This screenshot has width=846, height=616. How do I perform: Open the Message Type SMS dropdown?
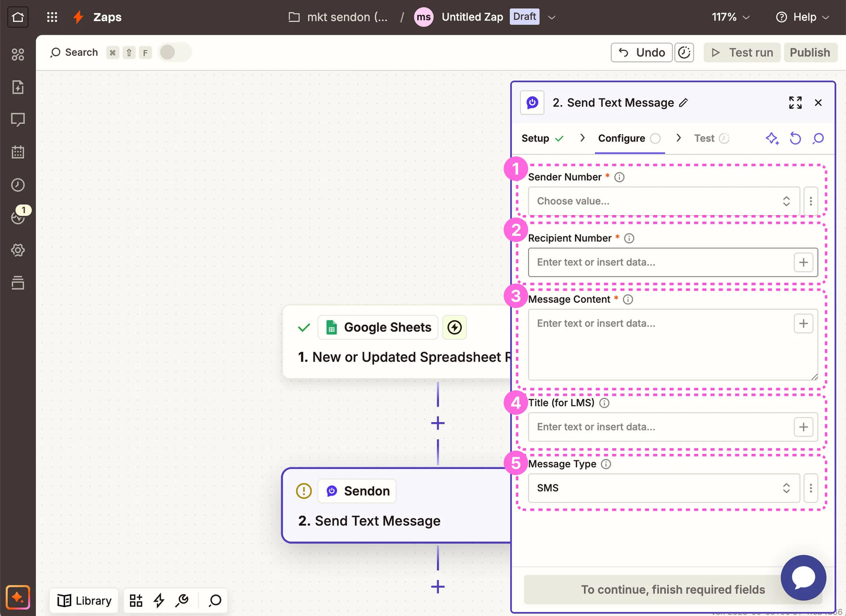point(664,488)
